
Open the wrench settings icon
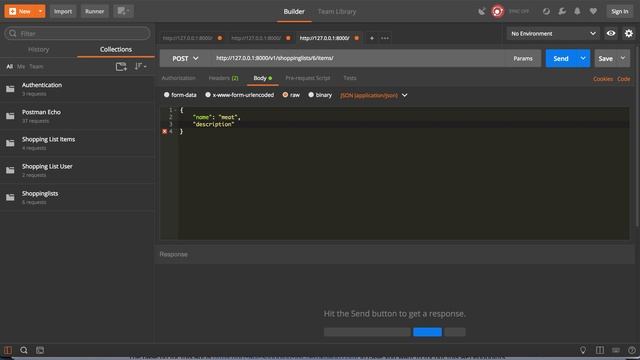pyautogui.click(x=562, y=11)
